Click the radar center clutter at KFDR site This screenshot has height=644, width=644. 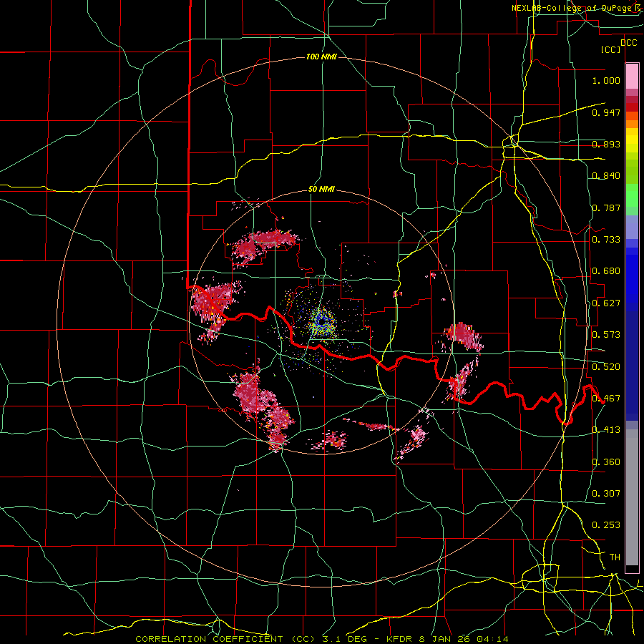[321, 321]
